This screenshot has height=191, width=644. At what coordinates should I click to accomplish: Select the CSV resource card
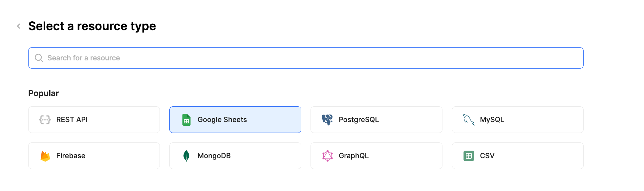(x=518, y=156)
